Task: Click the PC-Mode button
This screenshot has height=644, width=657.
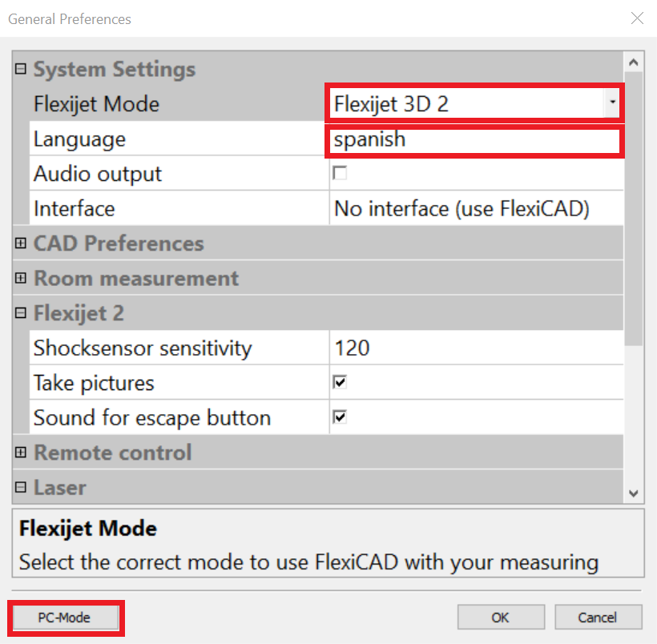Action: pyautogui.click(x=65, y=618)
